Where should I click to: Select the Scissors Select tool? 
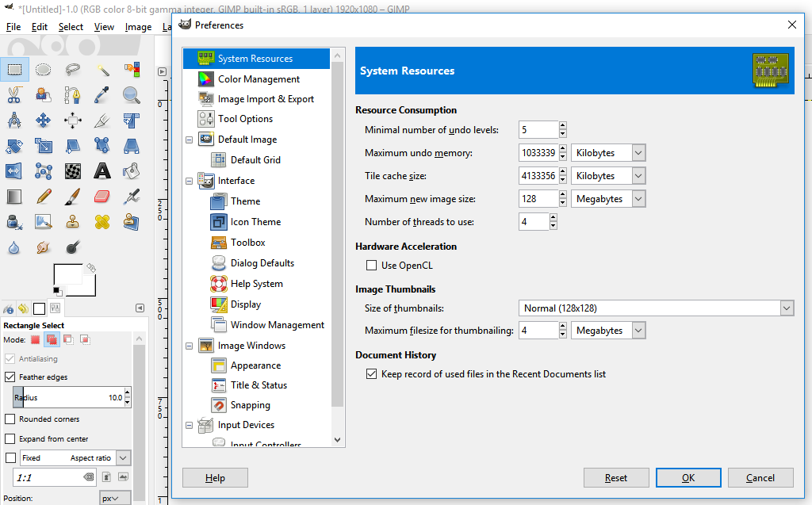pos(14,95)
